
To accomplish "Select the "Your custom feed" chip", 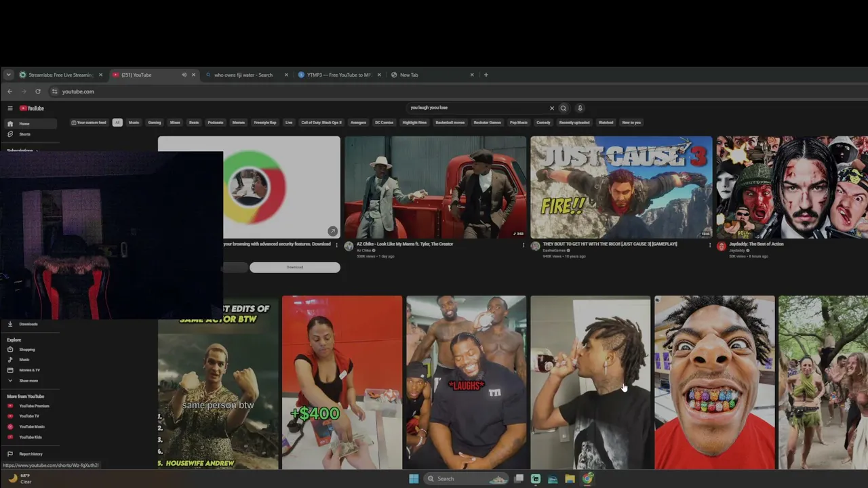I will point(90,123).
